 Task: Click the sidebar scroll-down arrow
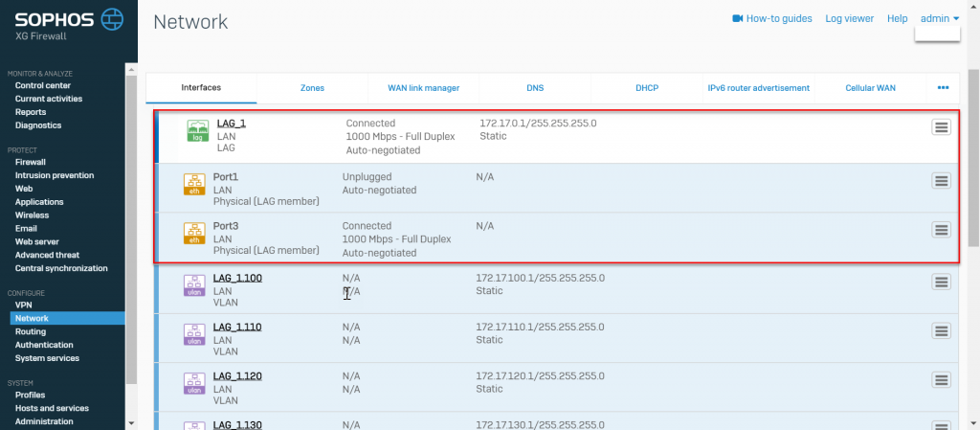(131, 423)
